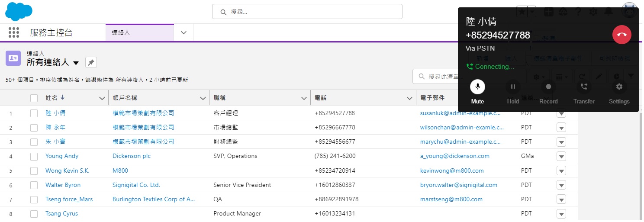
Task: Pin the 所有連絡人 list view
Action: tap(91, 62)
